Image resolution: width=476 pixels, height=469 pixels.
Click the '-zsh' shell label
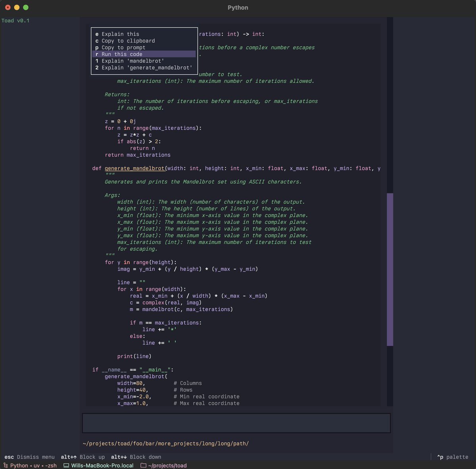[x=51, y=465]
